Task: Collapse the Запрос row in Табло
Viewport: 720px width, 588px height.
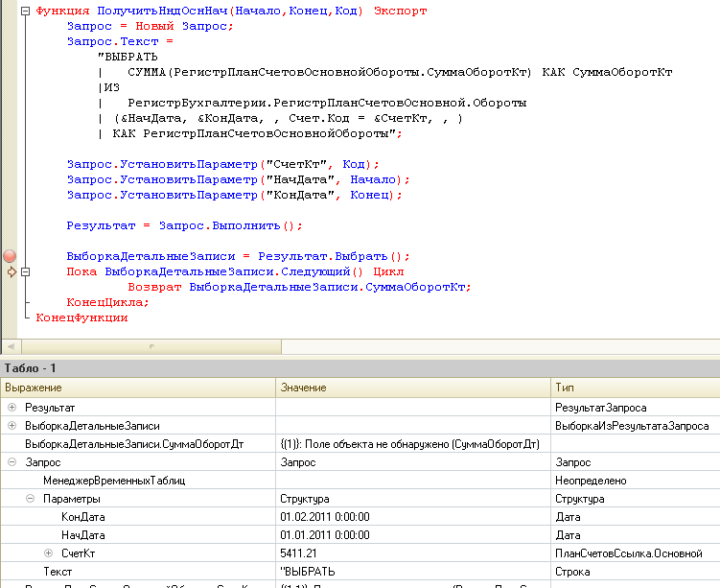Action: (x=12, y=462)
